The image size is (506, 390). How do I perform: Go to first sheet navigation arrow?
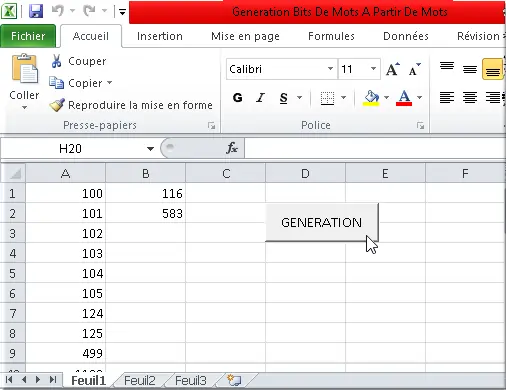[x=9, y=380]
